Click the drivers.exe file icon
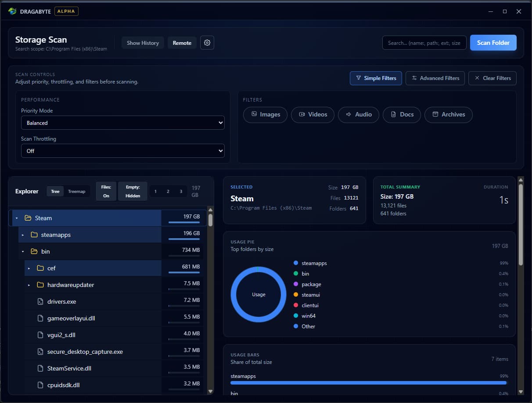The image size is (532, 403). click(40, 301)
